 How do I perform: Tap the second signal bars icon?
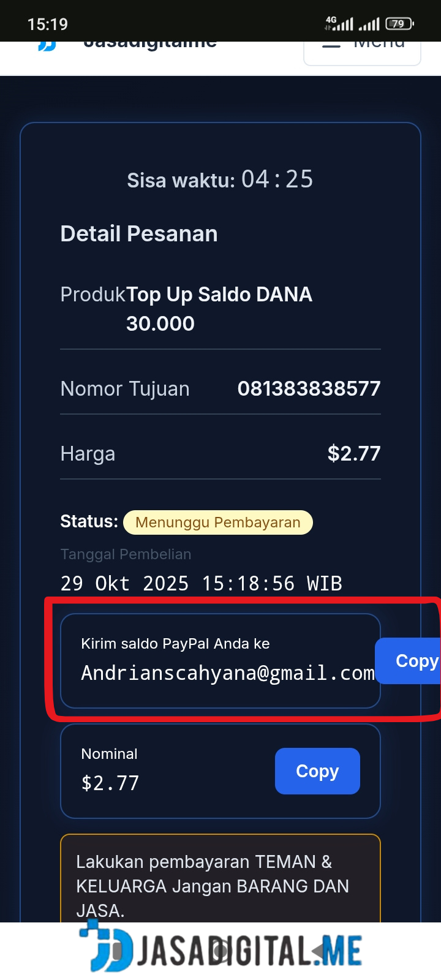click(369, 24)
